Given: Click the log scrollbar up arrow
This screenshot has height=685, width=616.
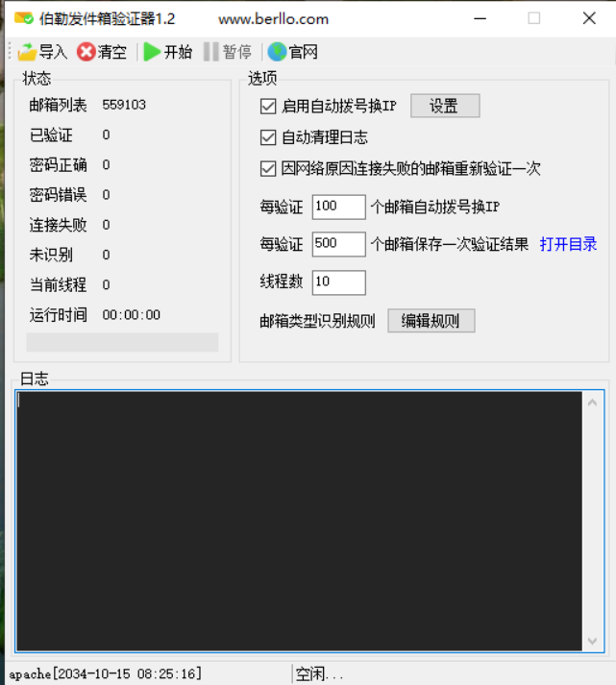Looking at the screenshot, I should click(594, 403).
